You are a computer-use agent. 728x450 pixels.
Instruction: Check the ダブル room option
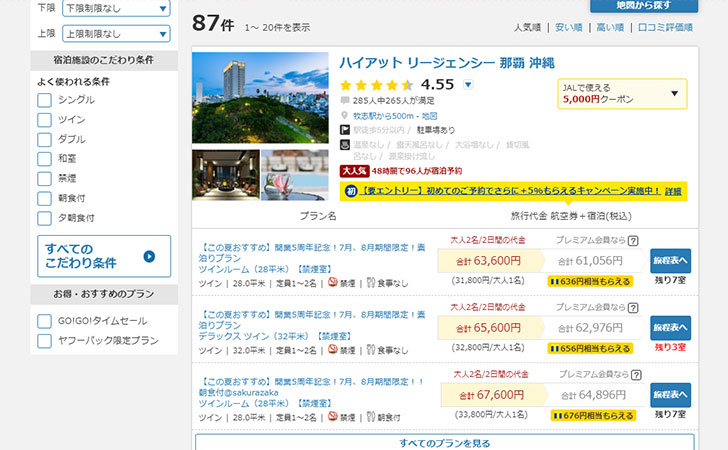(x=45, y=139)
